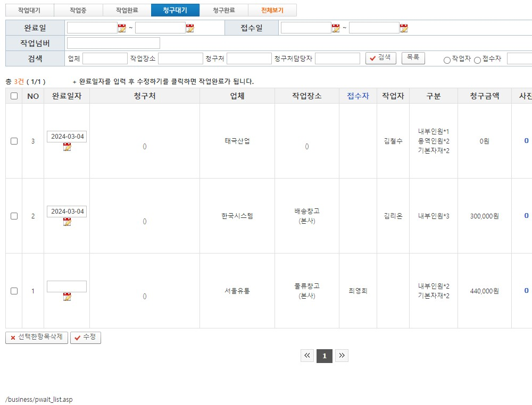Open calendar icon for 완료일 end date

[x=190, y=28]
